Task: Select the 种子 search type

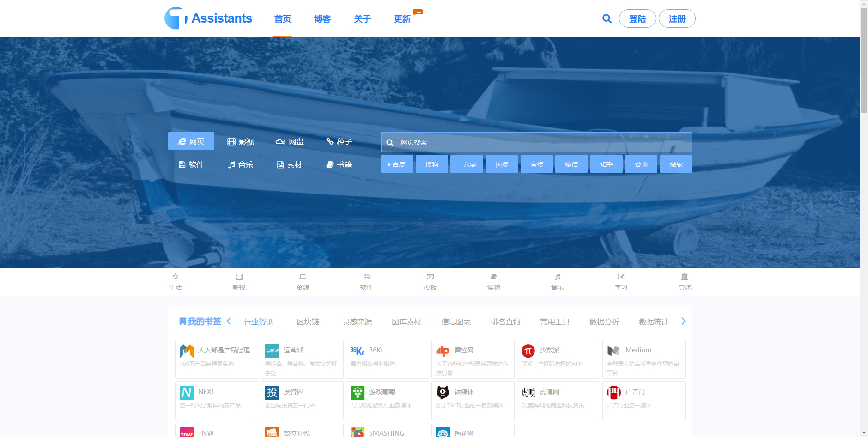Action: tap(339, 141)
